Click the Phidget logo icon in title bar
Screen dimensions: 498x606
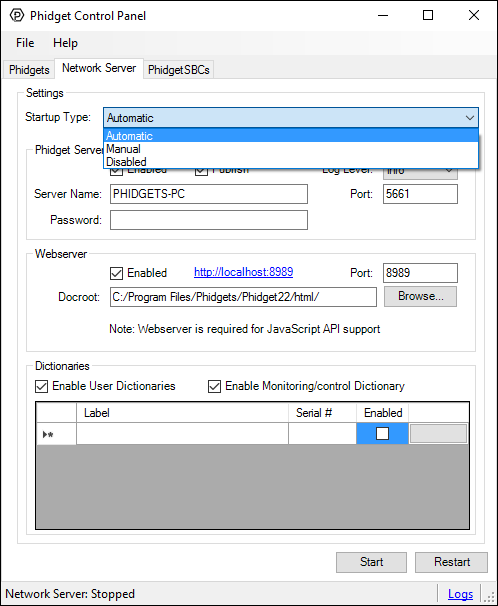[17, 15]
